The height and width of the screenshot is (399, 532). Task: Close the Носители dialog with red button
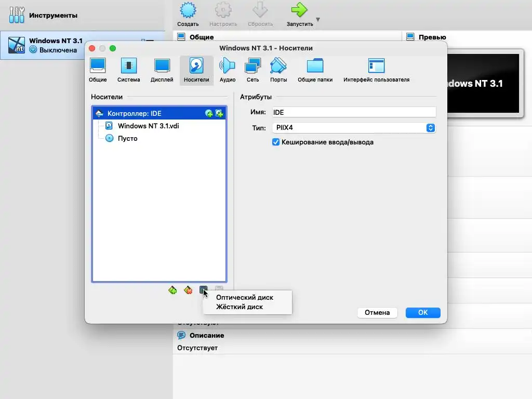point(92,48)
